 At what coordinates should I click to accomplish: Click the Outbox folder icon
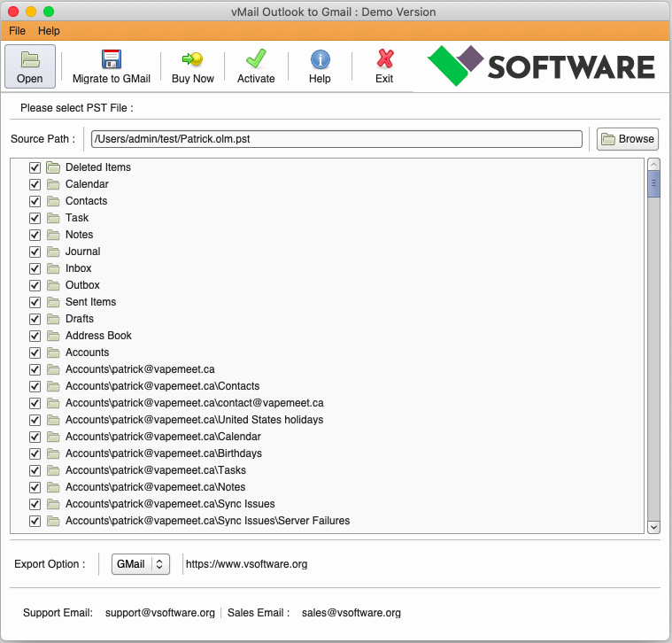[53, 285]
